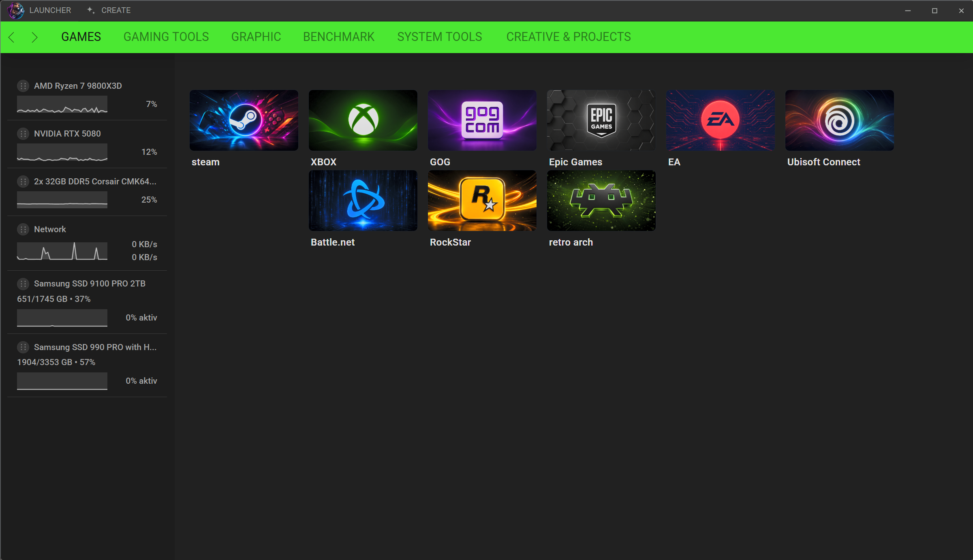This screenshot has height=560, width=973.
Task: Click the '2x 32GB DDR5 Corsair CMK64...' text
Action: click(x=95, y=182)
